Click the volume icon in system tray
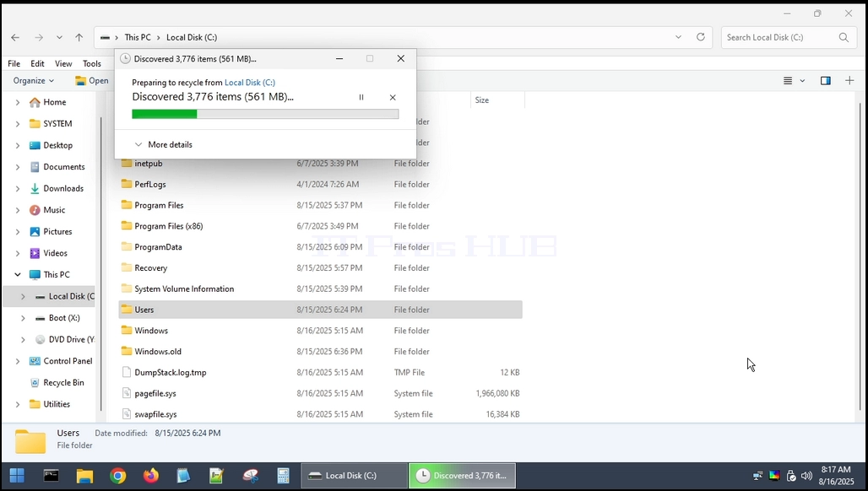This screenshot has height=491, width=868. [807, 476]
